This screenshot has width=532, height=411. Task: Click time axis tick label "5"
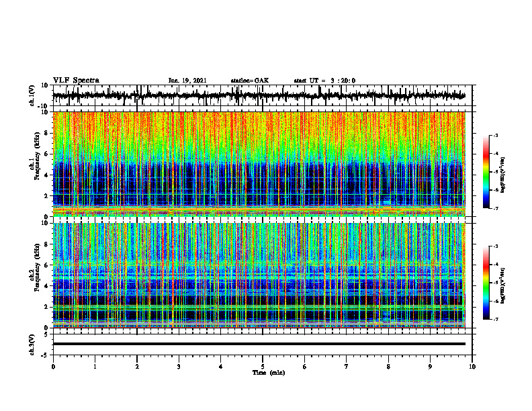pos(263,367)
